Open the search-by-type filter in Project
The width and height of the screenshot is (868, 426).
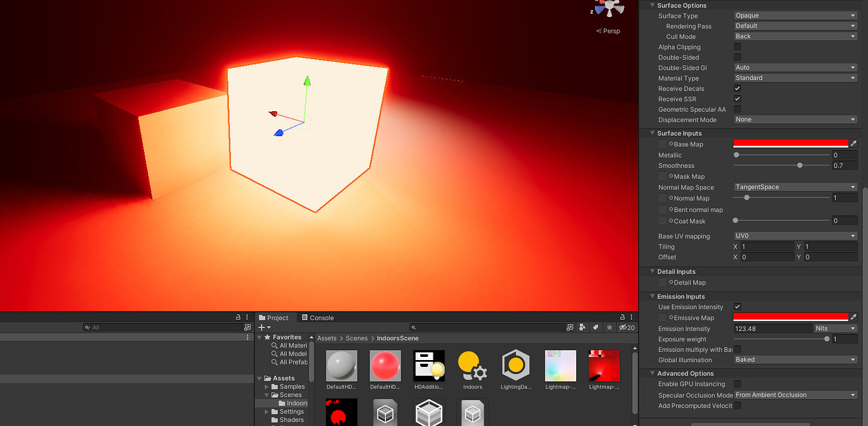pos(582,327)
